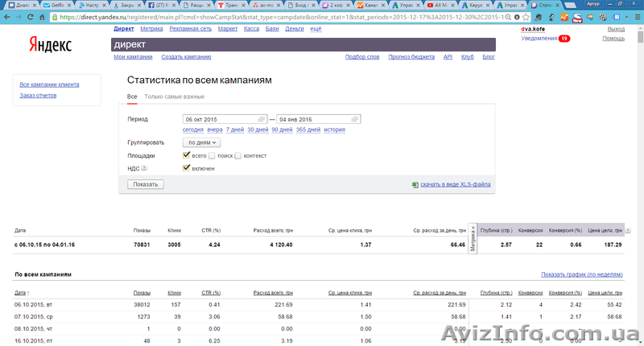Click the red notifications counter badge
Screen dimensions: 644x346
click(564, 38)
